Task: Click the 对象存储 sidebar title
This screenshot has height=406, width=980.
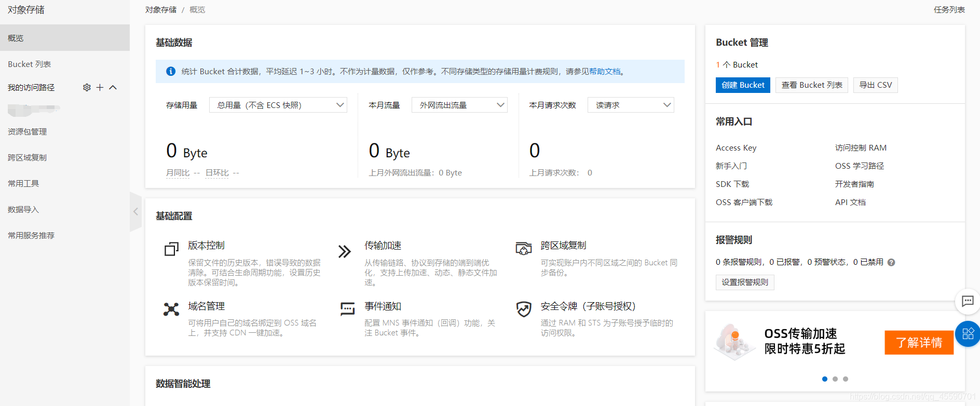Action: pyautogui.click(x=26, y=10)
